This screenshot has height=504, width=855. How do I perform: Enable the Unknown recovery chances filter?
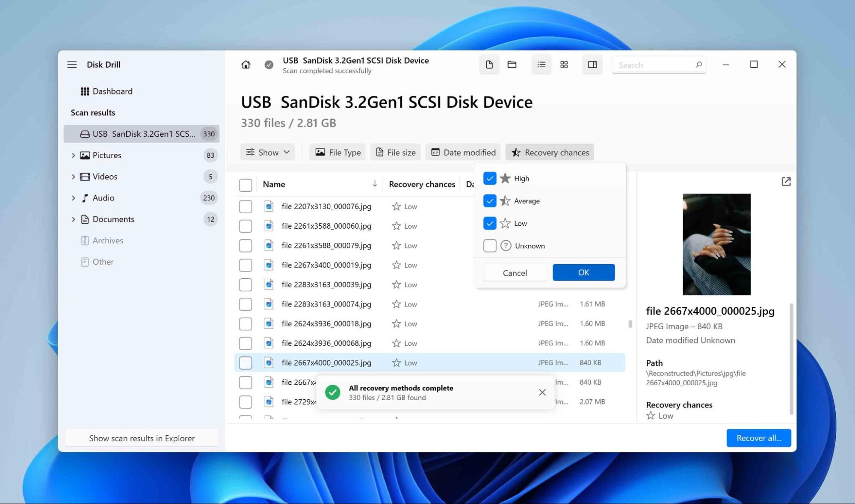[490, 246]
